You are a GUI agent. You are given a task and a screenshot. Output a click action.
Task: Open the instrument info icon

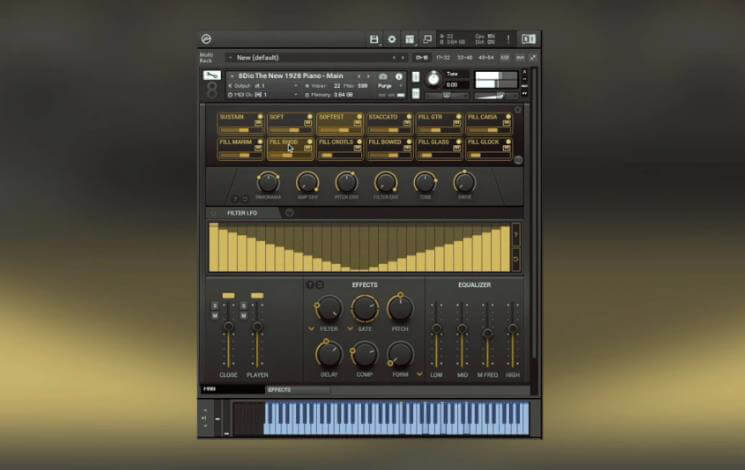pyautogui.click(x=398, y=76)
